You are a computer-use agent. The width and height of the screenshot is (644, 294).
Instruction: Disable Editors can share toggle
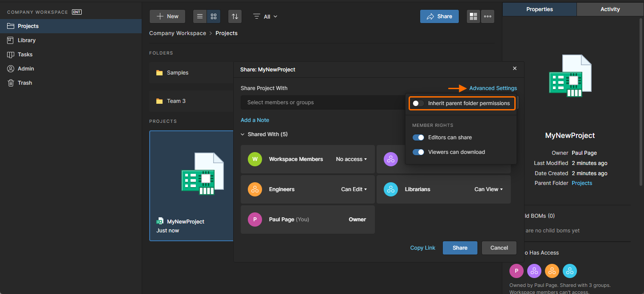point(418,137)
